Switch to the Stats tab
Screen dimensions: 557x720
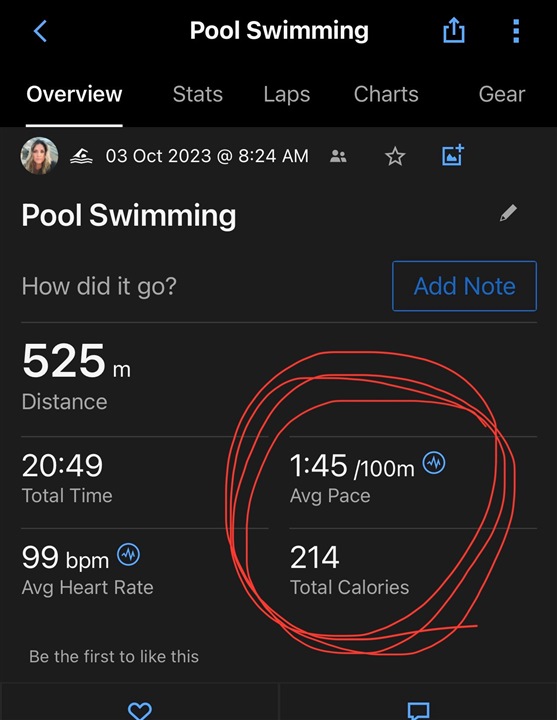point(197,95)
